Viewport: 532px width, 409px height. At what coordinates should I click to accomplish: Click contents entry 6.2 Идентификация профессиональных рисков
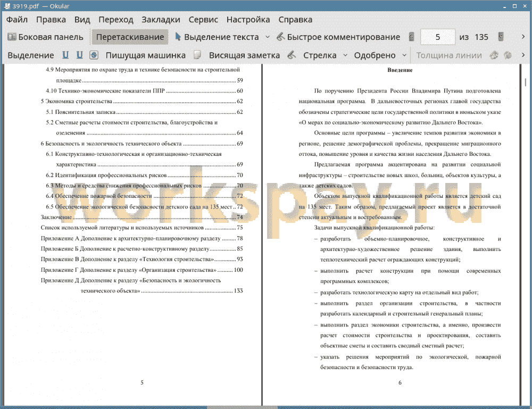click(x=145, y=175)
